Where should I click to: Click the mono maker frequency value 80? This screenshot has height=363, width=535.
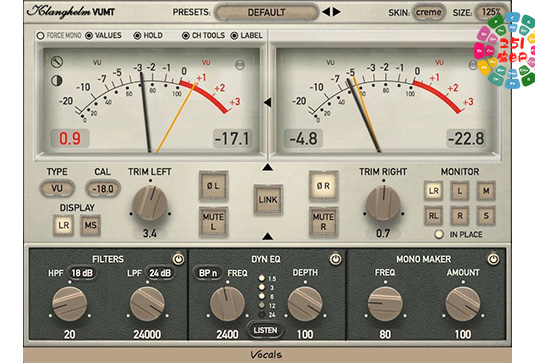pyautogui.click(x=385, y=334)
